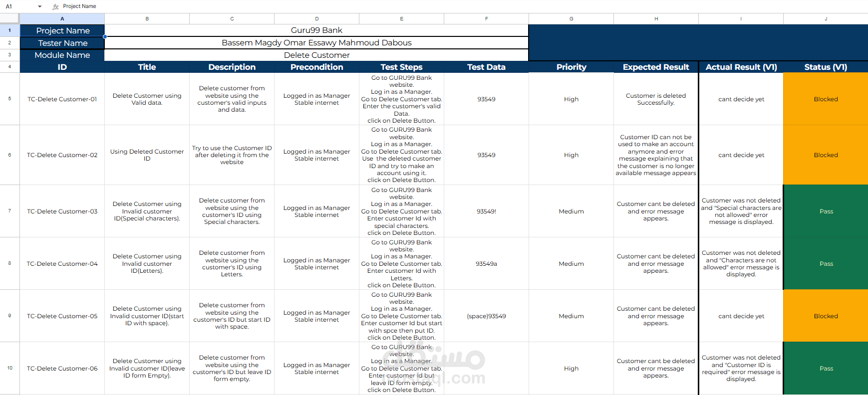Select cell TC-Delete Customer-01

62,99
